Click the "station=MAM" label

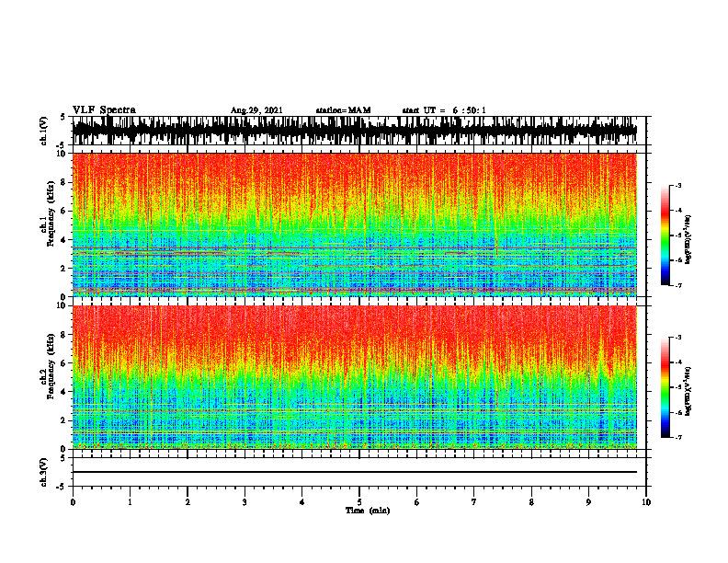(x=344, y=110)
